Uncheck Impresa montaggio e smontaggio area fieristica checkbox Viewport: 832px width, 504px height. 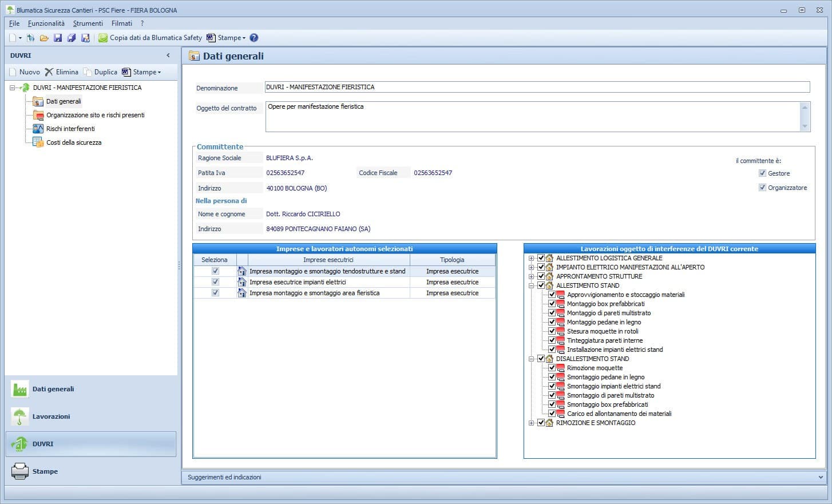215,293
